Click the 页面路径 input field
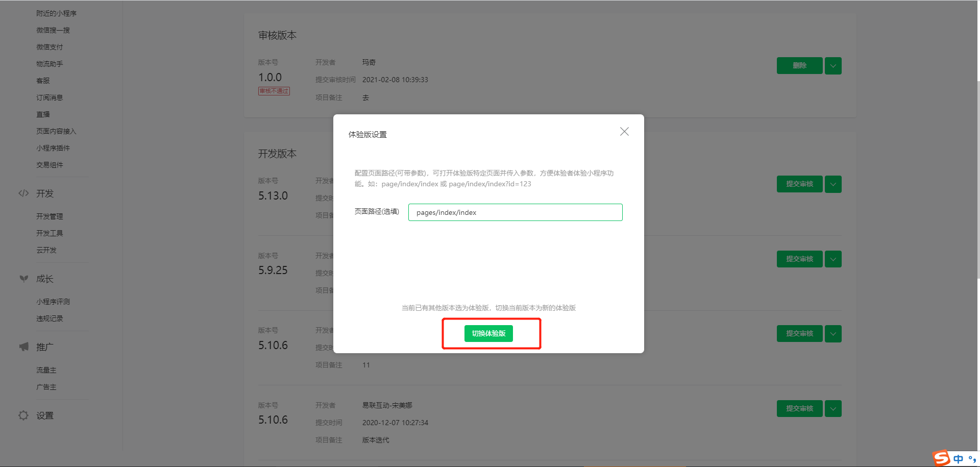Image resolution: width=980 pixels, height=467 pixels. click(514, 212)
